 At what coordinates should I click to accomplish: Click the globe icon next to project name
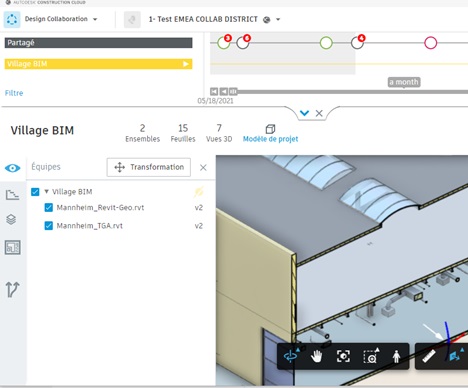pos(266,20)
